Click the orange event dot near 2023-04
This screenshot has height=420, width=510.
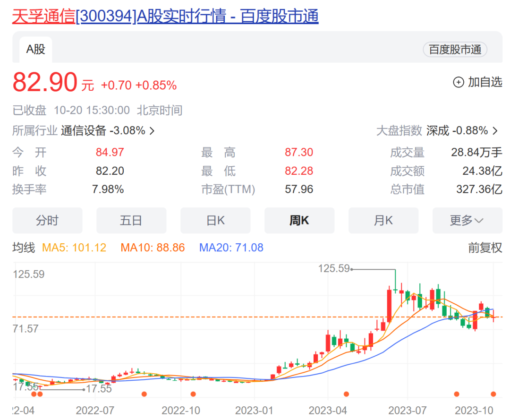[x=347, y=394]
